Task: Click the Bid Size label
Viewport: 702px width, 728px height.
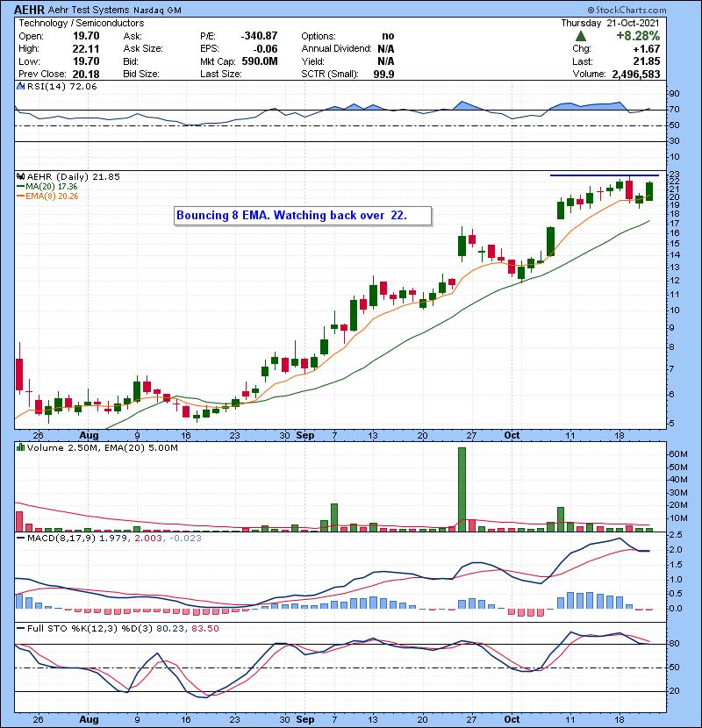Action: tap(141, 75)
